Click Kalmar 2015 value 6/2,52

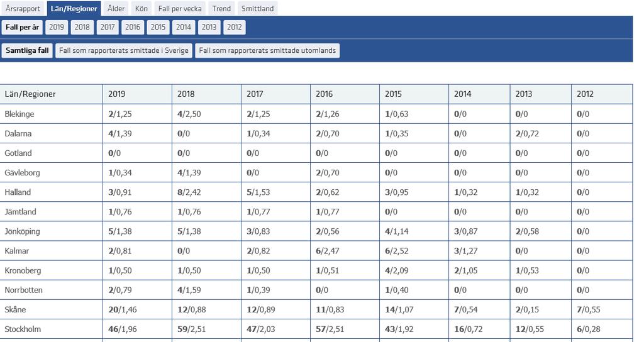(397, 251)
